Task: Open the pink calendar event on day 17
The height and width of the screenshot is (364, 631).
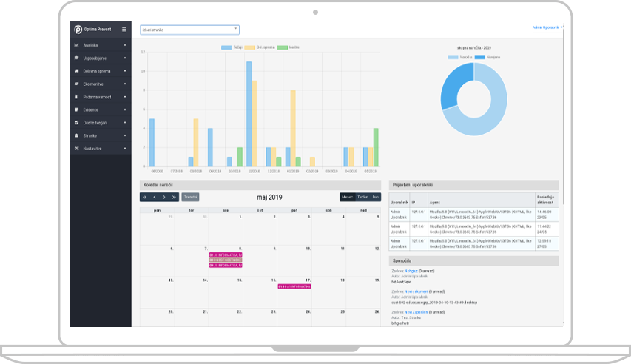Action: point(294,286)
